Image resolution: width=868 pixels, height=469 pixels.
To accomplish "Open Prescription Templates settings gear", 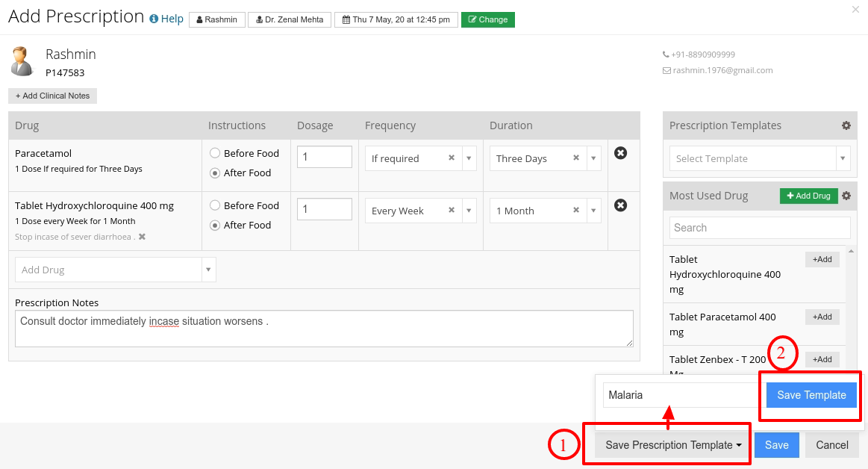I will tap(846, 125).
